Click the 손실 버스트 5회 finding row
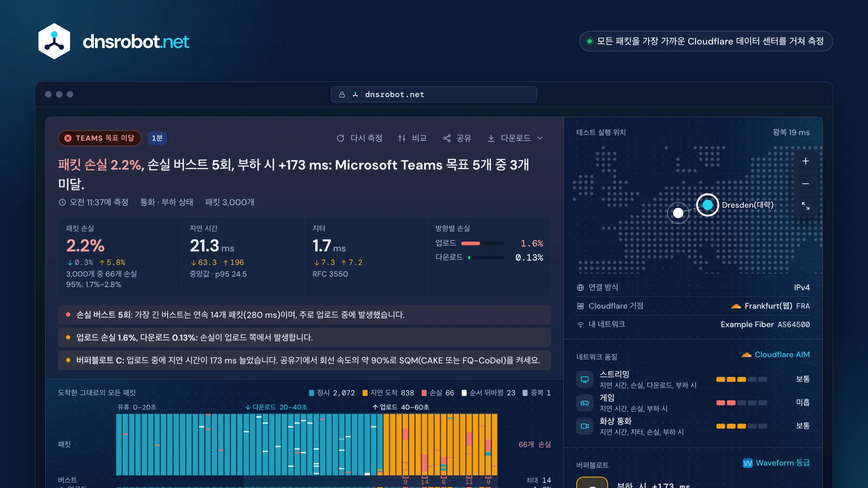This screenshot has height=488, width=868. [304, 314]
